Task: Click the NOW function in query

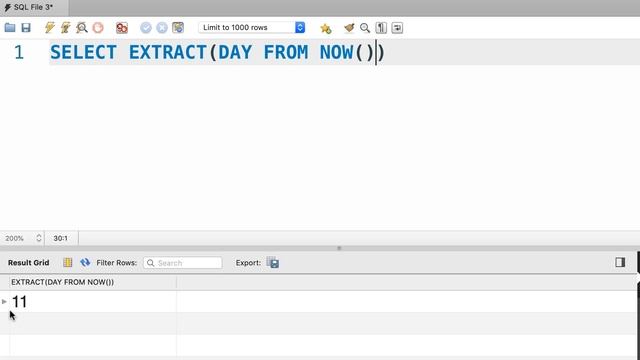Action: [x=336, y=52]
